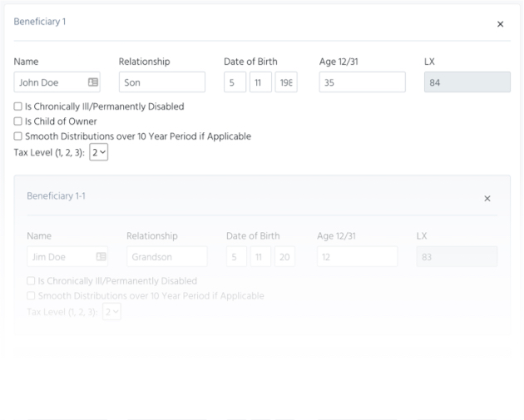524x420 pixels.
Task: Click the birth year field for Jim Doe
Action: point(284,257)
